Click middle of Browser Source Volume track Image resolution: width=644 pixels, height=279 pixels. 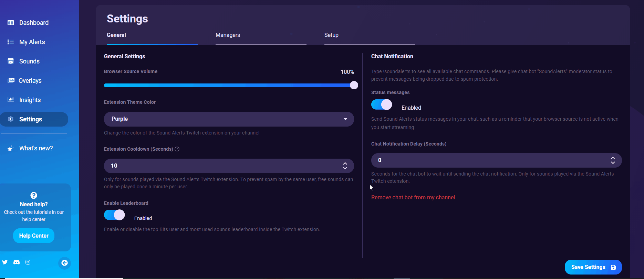(229, 85)
